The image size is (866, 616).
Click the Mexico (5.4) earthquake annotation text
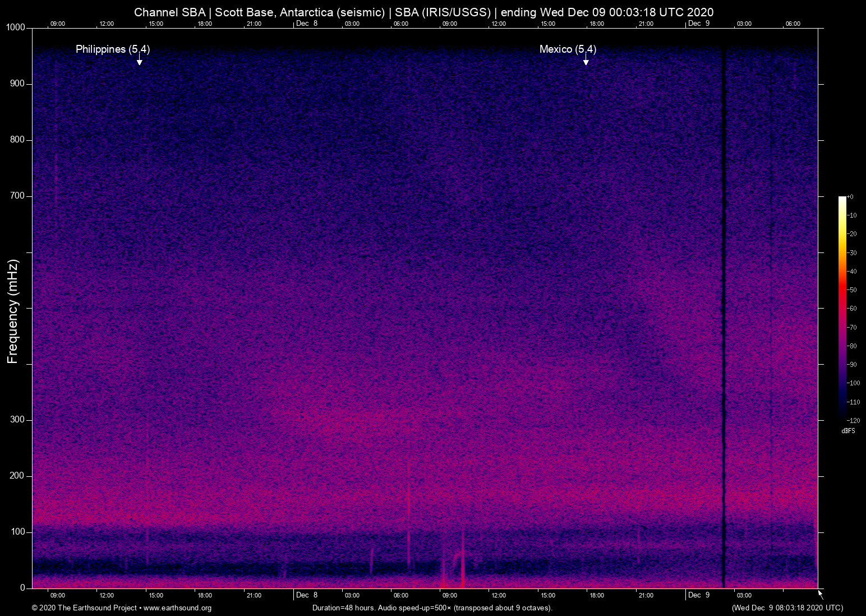pyautogui.click(x=568, y=49)
